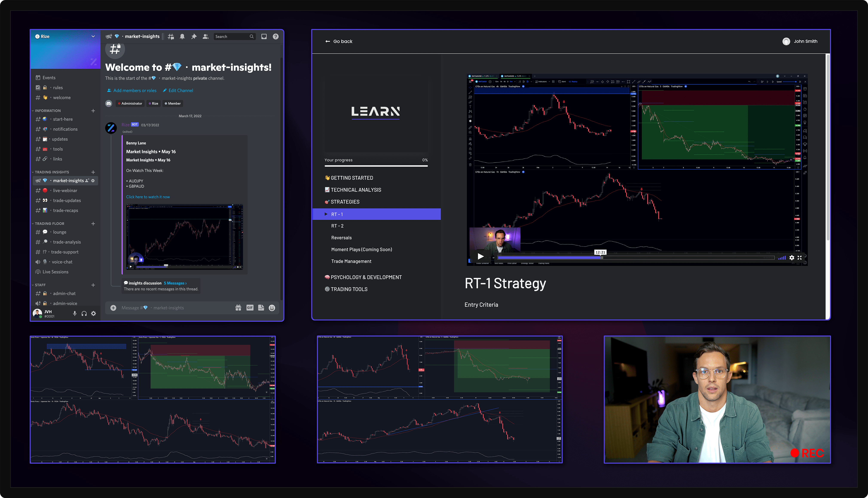Collapse the Rize server dropdown

pyautogui.click(x=93, y=36)
